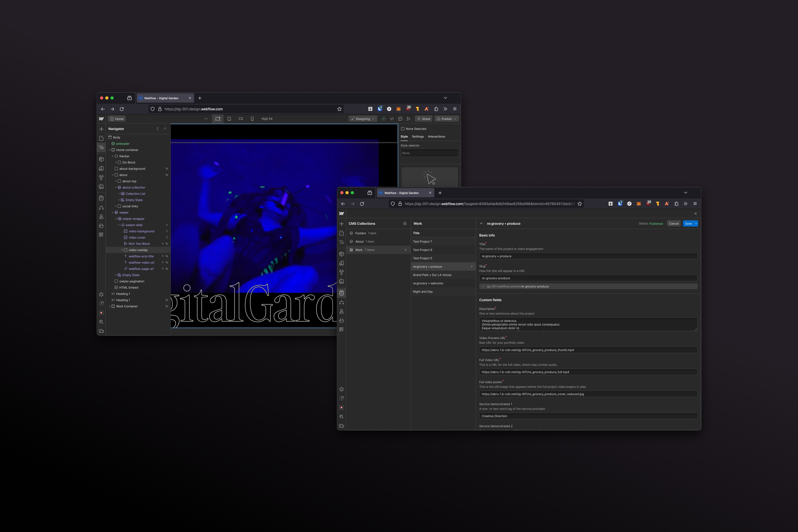Collapse all using the Navigator header icon

point(158,129)
